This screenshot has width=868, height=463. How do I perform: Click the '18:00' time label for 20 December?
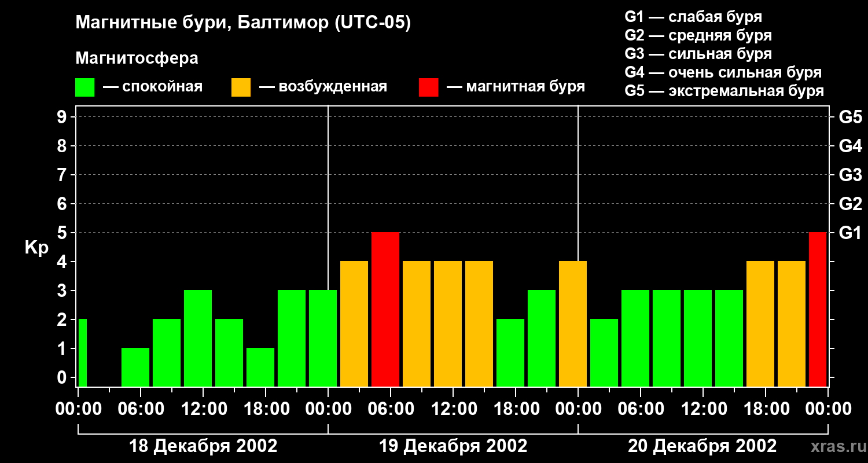point(766,409)
